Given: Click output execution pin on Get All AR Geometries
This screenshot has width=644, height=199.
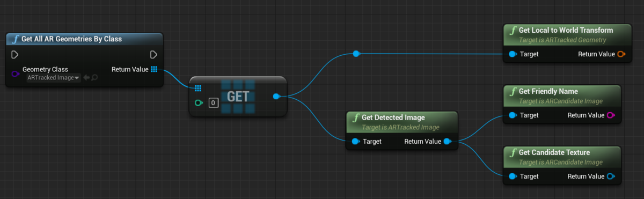Looking at the screenshot, I should pos(153,54).
